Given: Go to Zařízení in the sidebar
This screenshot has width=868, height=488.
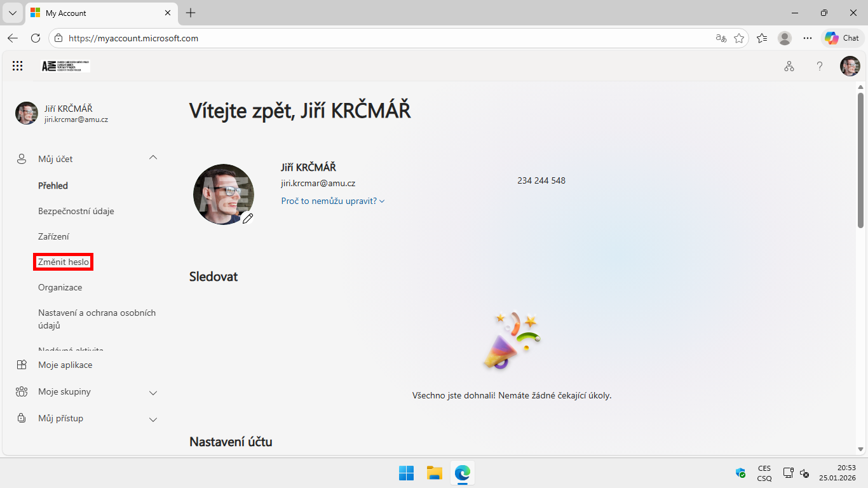Looking at the screenshot, I should [53, 236].
